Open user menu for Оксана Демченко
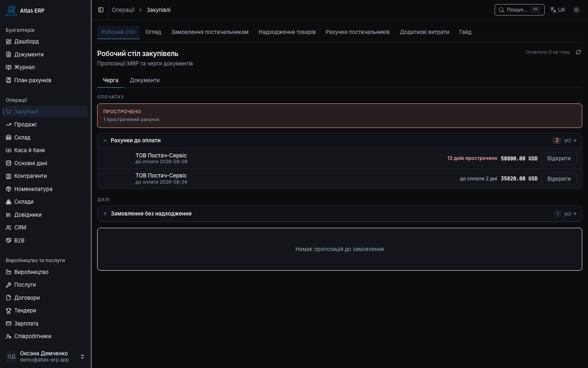The height and width of the screenshot is (368, 588). coord(45,357)
